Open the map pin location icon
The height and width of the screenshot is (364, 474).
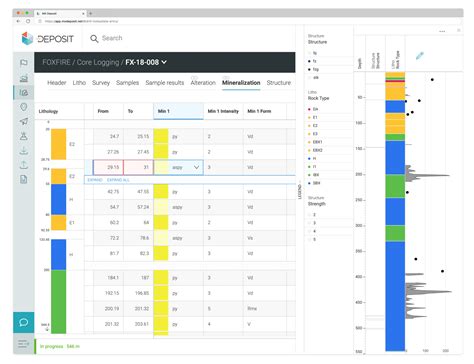pyautogui.click(x=24, y=107)
